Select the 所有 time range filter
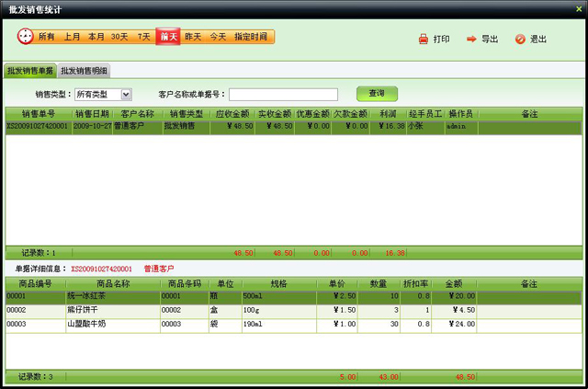The height and width of the screenshot is (389, 588). [x=47, y=37]
